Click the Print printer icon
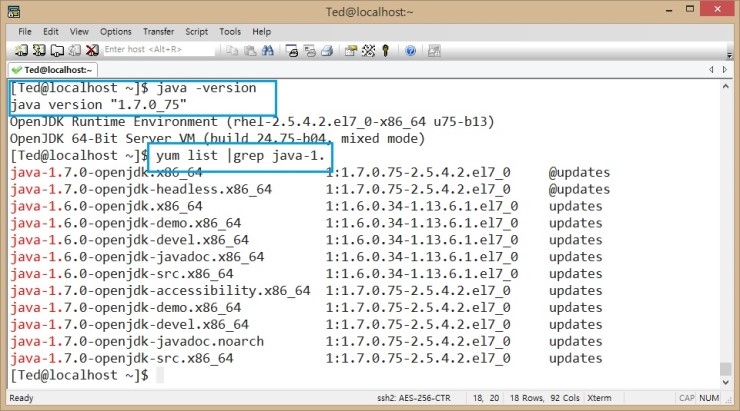This screenshot has width=740, height=411. (x=327, y=50)
